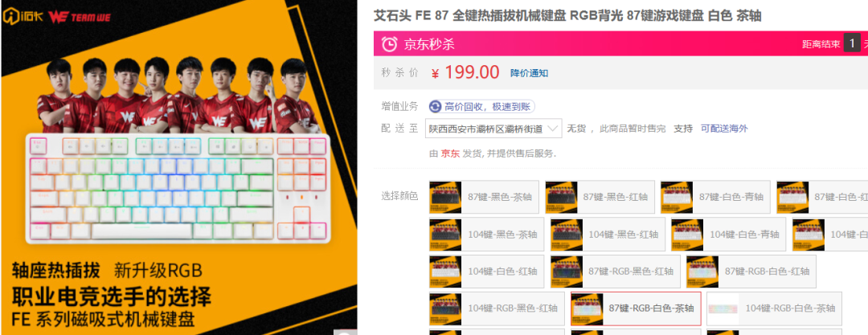Image resolution: width=868 pixels, height=335 pixels.
Task: Click the TEAM WE logo
Action: 80,16
